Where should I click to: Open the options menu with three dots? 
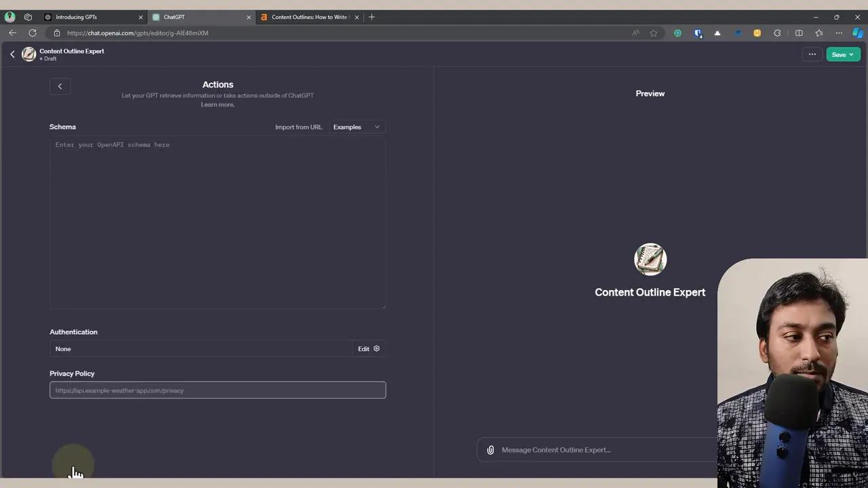click(812, 54)
